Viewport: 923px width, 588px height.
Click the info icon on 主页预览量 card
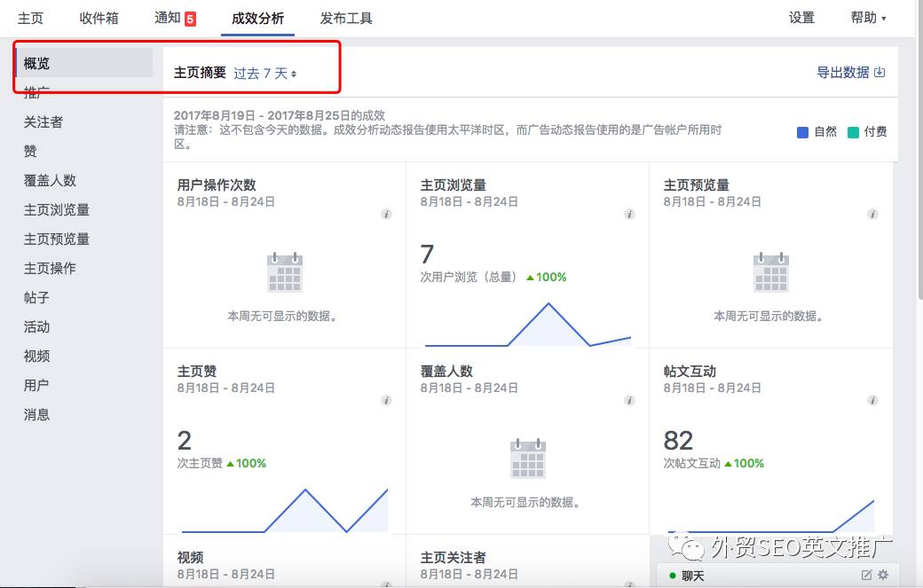(872, 214)
